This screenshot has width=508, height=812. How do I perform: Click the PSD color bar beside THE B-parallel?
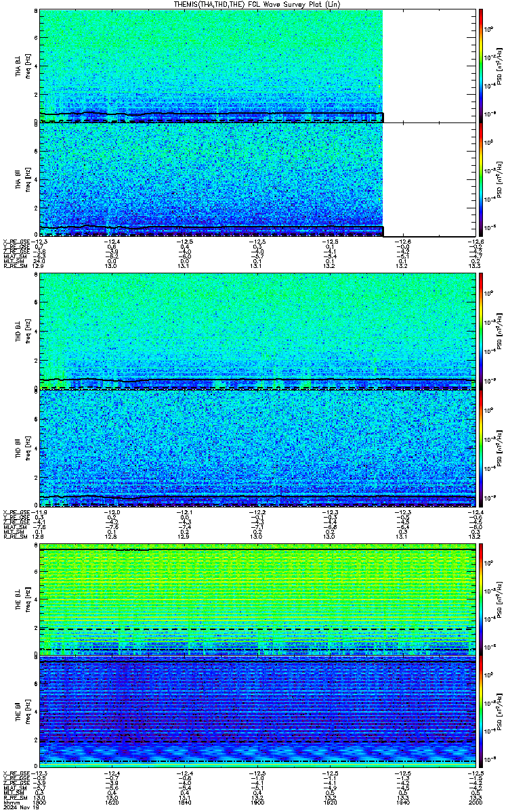(481, 713)
